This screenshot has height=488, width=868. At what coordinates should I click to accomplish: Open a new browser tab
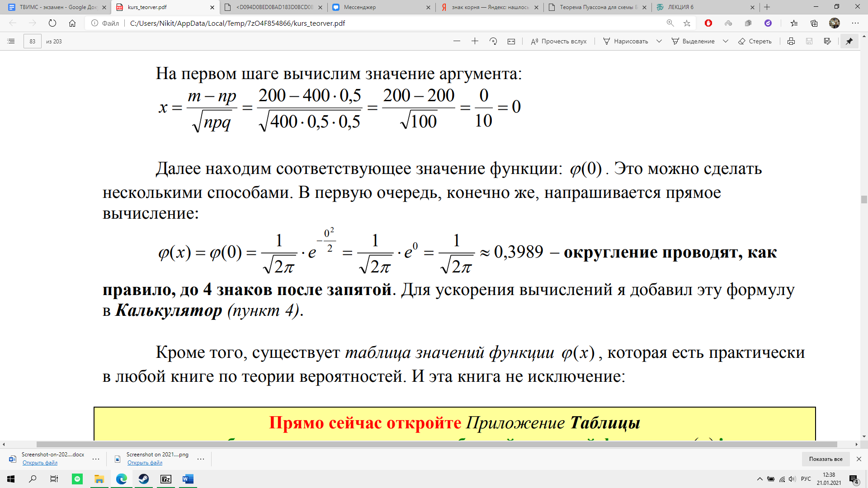pyautogui.click(x=767, y=7)
